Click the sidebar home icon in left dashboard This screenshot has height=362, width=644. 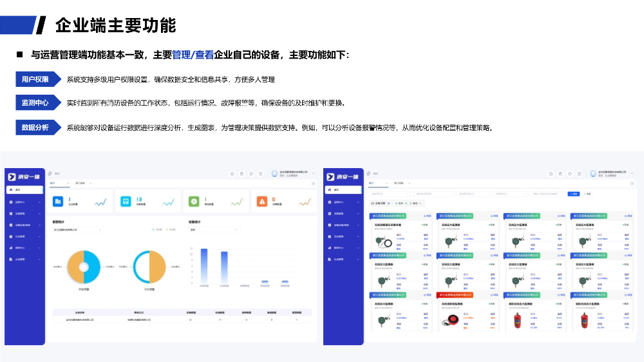pos(11,190)
